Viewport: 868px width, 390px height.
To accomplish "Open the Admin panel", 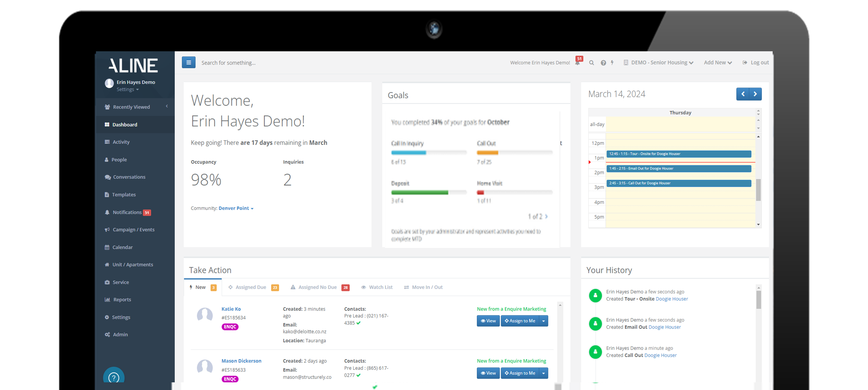I will [x=120, y=334].
